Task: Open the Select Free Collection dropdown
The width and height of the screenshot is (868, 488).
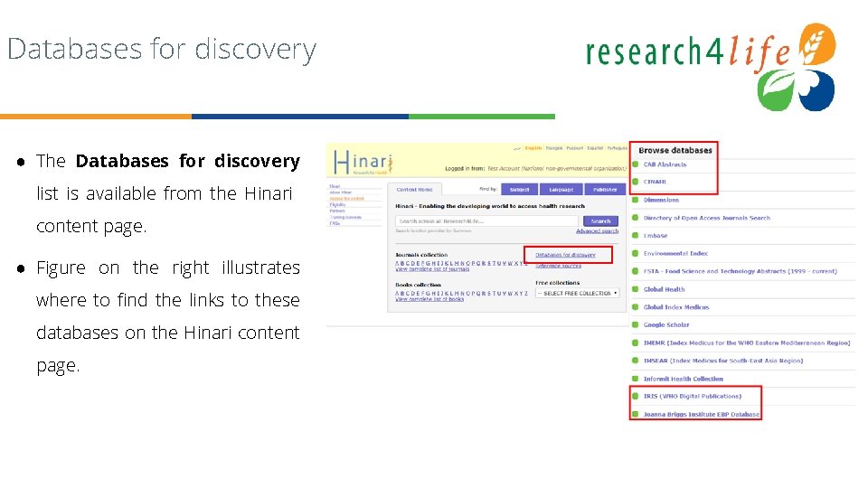Action: pyautogui.click(x=578, y=293)
